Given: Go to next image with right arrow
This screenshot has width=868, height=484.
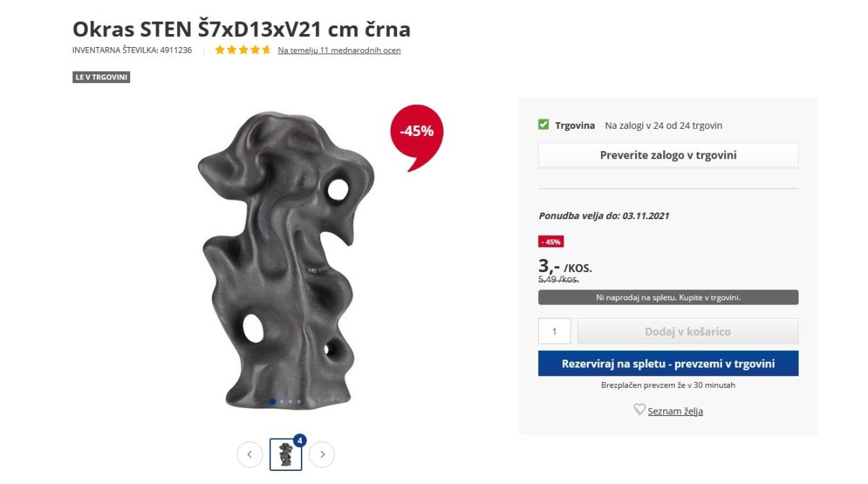Looking at the screenshot, I should pyautogui.click(x=322, y=454).
